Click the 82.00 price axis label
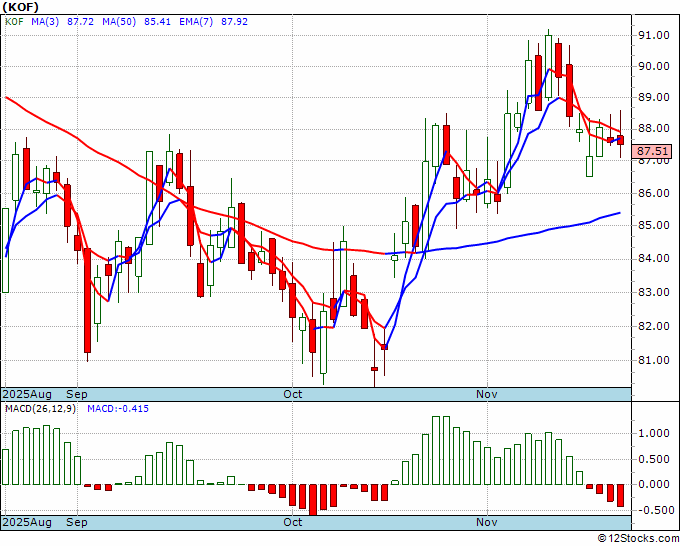Image resolution: width=680 pixels, height=546 pixels. click(x=654, y=326)
